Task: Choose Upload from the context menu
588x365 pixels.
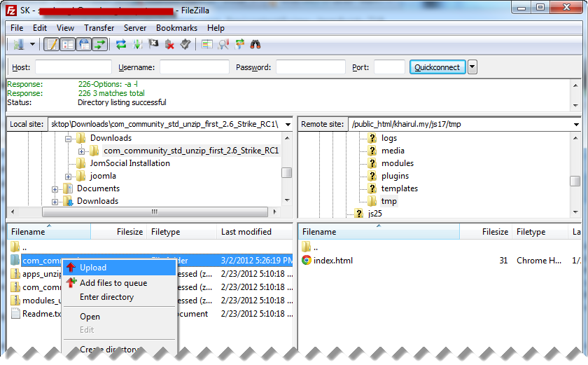Action: click(x=119, y=268)
